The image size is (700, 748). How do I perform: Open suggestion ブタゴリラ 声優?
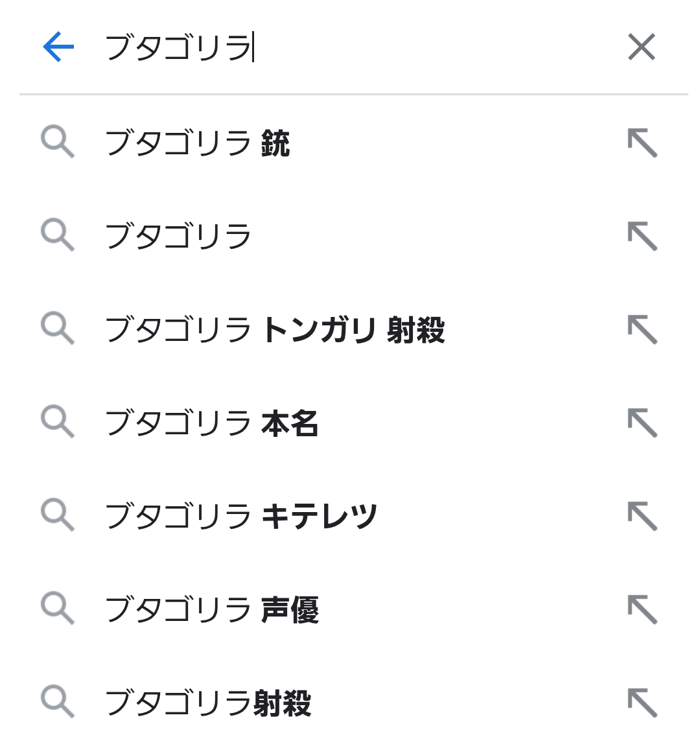click(211, 609)
